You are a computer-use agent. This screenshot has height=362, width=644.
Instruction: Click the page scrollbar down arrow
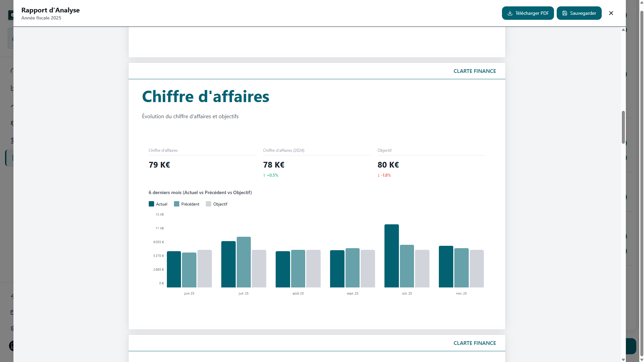(x=641, y=360)
